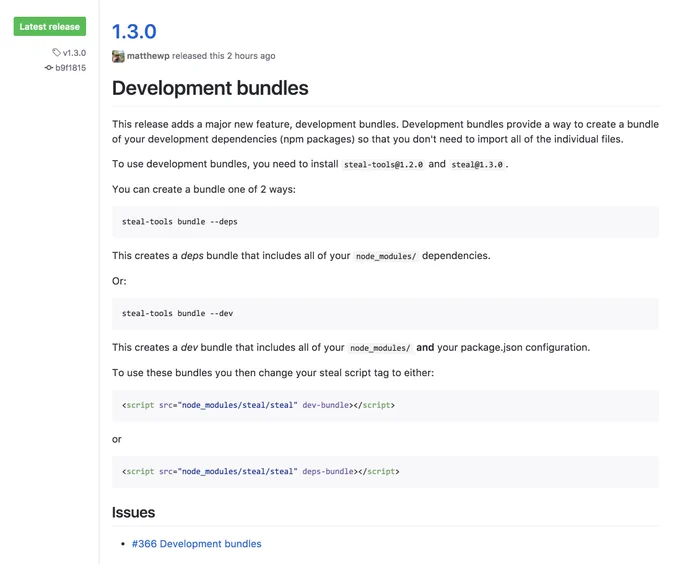Viewport: 680px width, 564px height.
Task: Open issue #366 Development bundles link
Action: (196, 544)
